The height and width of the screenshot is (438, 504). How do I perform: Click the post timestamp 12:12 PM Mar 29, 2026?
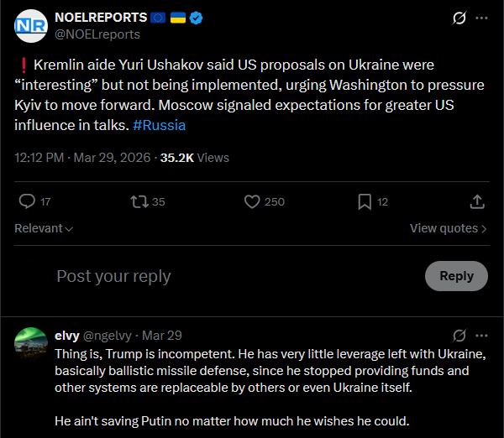click(x=82, y=157)
